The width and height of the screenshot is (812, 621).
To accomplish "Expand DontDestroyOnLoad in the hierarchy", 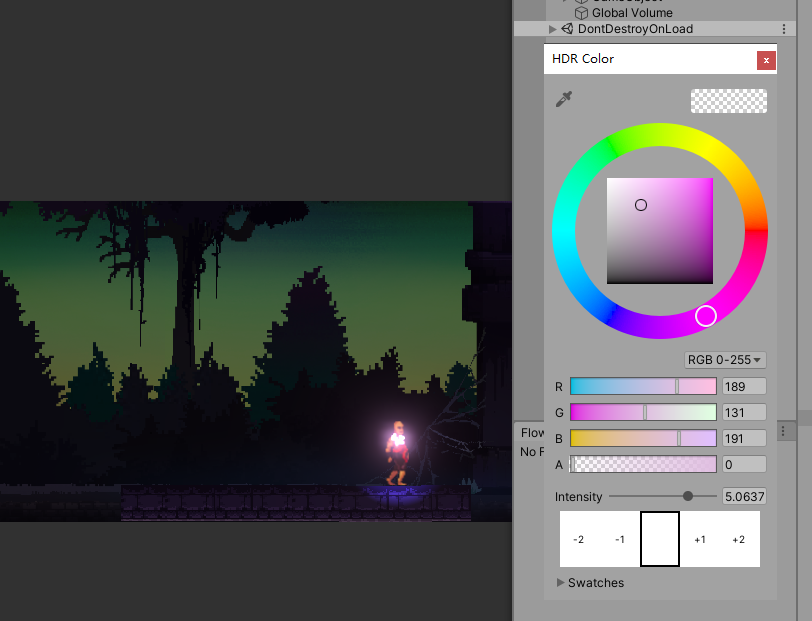I will point(551,29).
